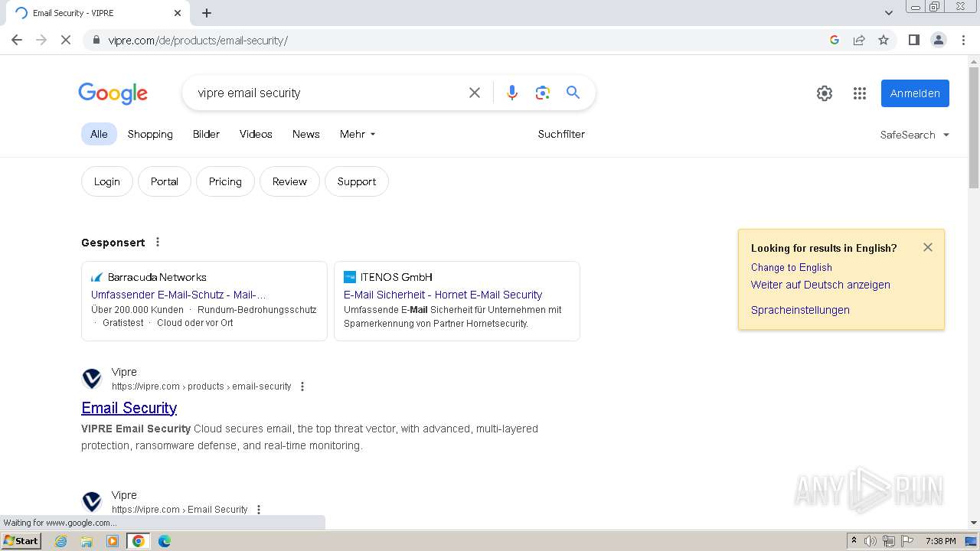Viewport: 980px width, 551px height.
Task: Start voice search with microphone
Action: (x=512, y=93)
